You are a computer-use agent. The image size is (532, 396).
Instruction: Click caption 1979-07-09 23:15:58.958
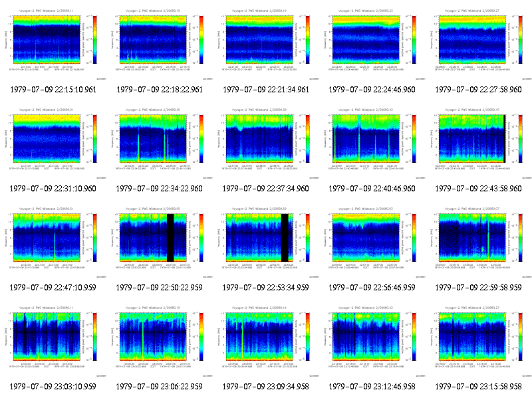click(x=478, y=387)
